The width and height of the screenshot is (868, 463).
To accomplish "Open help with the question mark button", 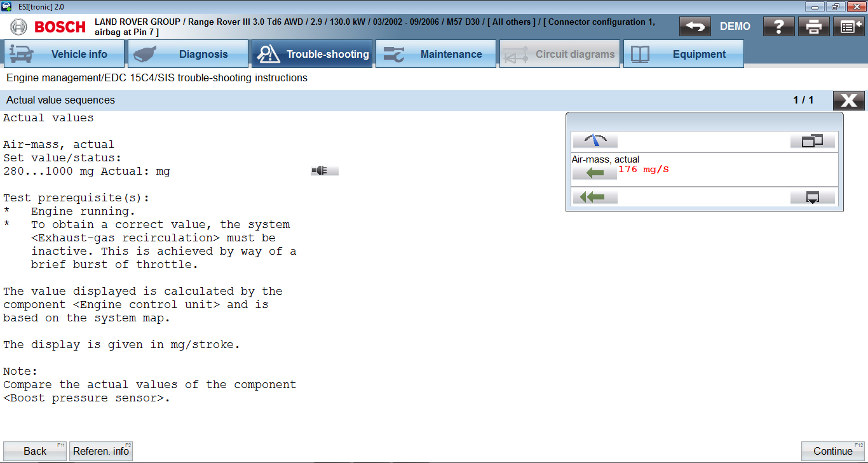I will [778, 27].
